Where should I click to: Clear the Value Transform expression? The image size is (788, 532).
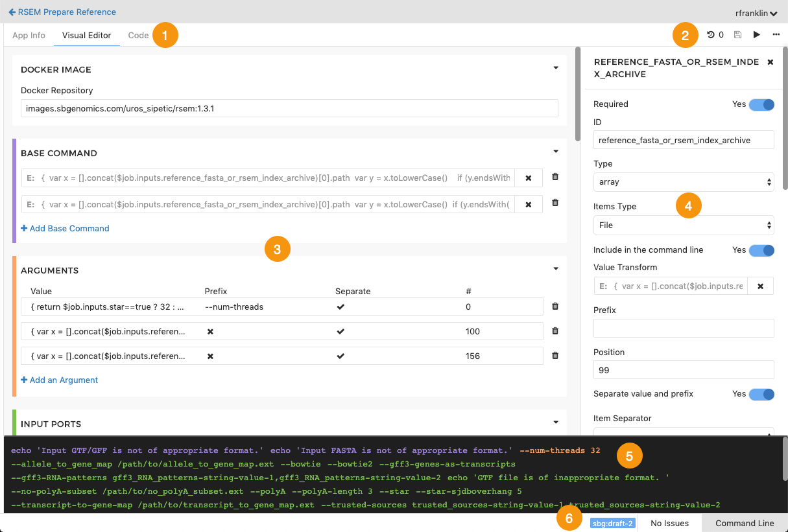click(x=761, y=286)
